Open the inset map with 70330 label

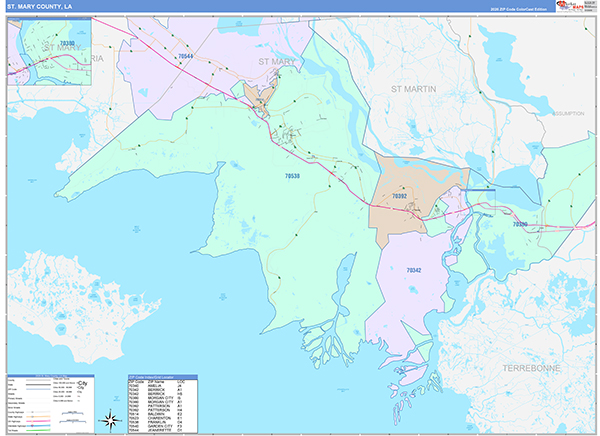pos(49,53)
